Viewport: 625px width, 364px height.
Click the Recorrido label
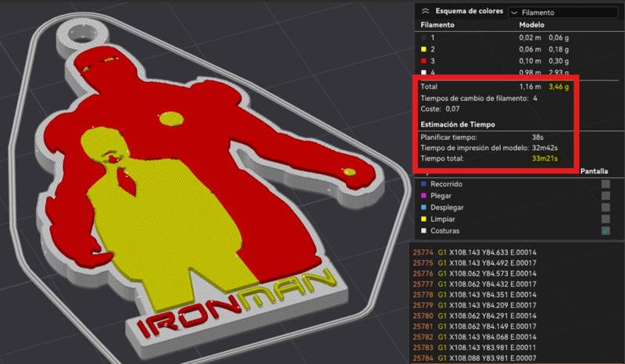click(446, 184)
